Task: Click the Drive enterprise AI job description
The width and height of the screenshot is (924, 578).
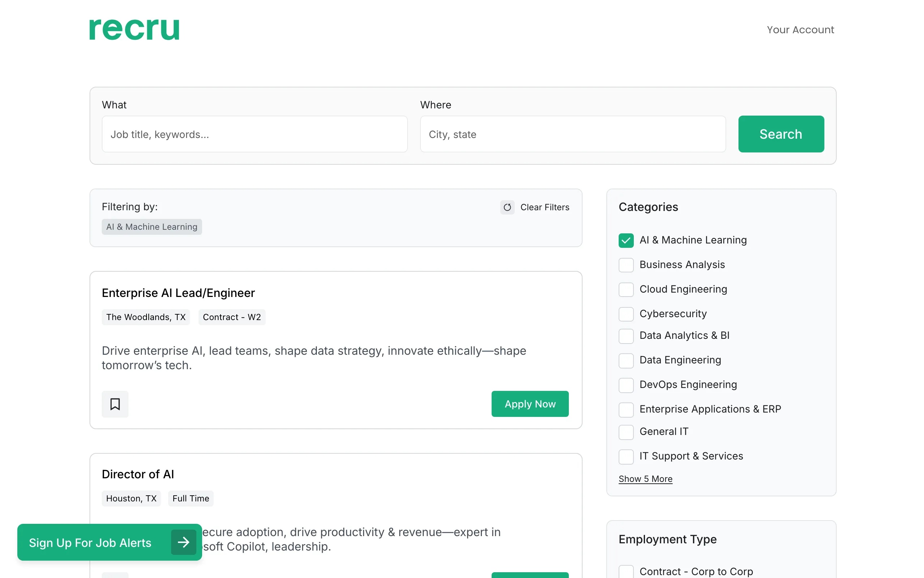Action: [x=314, y=358]
